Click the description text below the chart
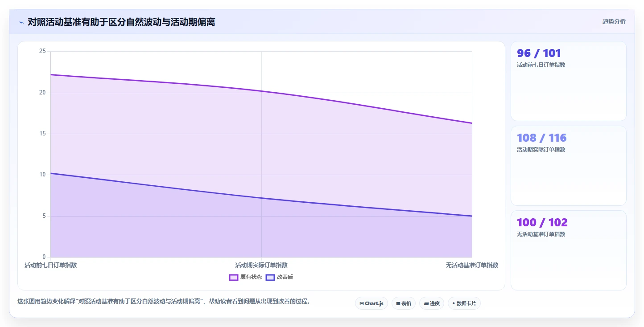Viewport: 644px width, 327px height. tap(164, 301)
